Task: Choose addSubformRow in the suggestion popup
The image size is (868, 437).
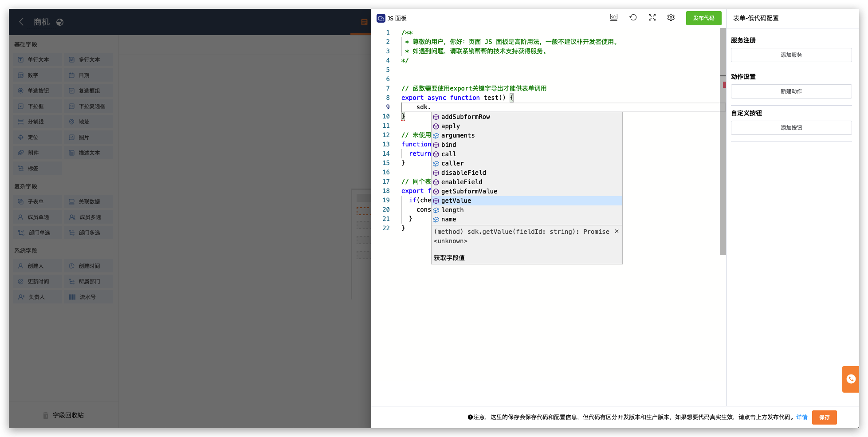Action: [x=465, y=117]
